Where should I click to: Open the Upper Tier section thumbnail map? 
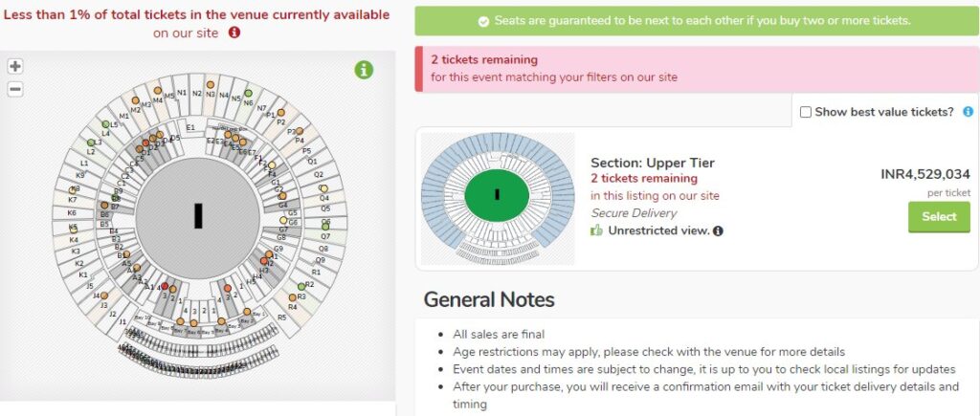point(498,199)
